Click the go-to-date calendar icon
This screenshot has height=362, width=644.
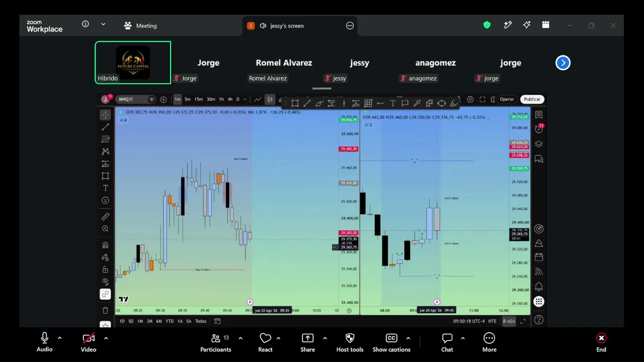217,321
